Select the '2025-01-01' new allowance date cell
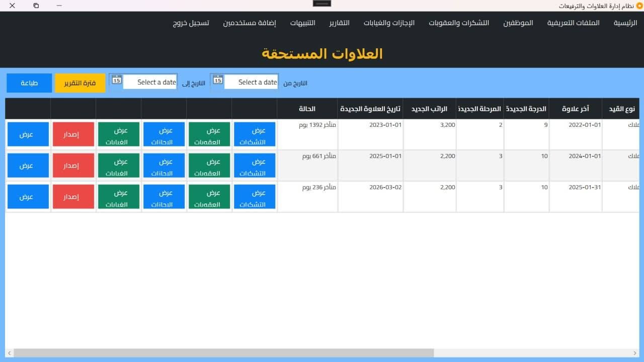The height and width of the screenshot is (362, 644). (370, 166)
